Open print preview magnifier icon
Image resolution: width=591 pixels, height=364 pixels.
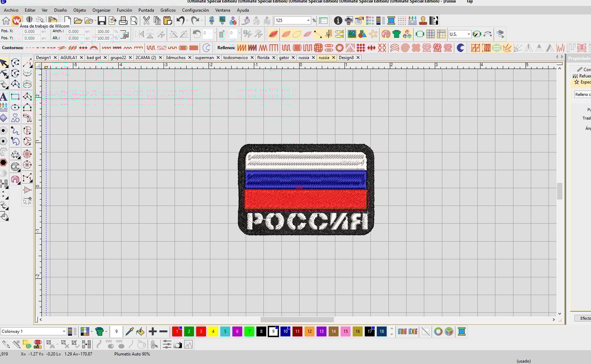coord(134,20)
